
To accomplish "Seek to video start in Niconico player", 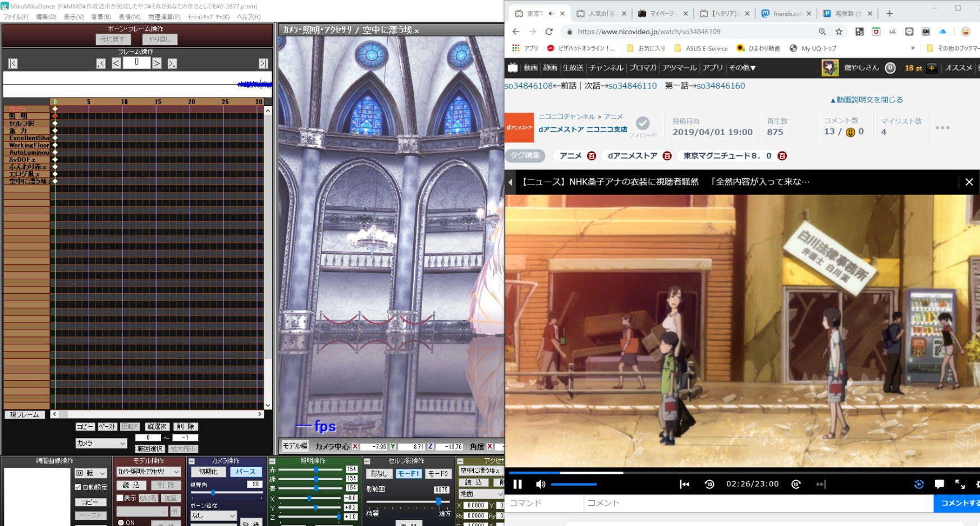I will tap(684, 484).
